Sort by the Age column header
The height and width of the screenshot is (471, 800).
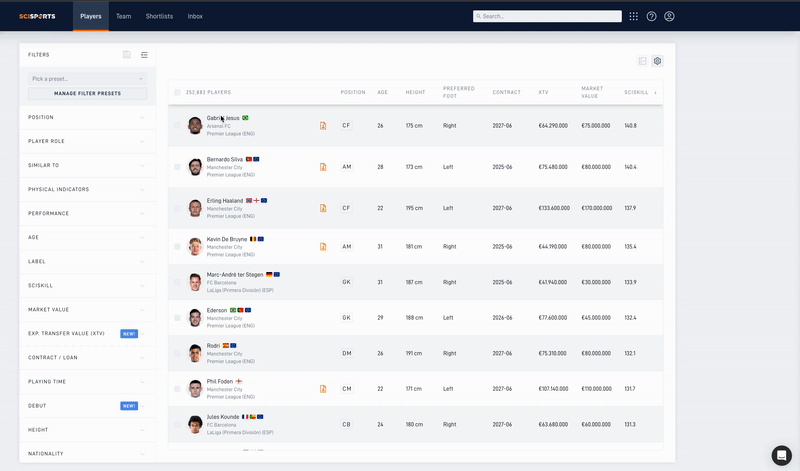[x=382, y=92]
